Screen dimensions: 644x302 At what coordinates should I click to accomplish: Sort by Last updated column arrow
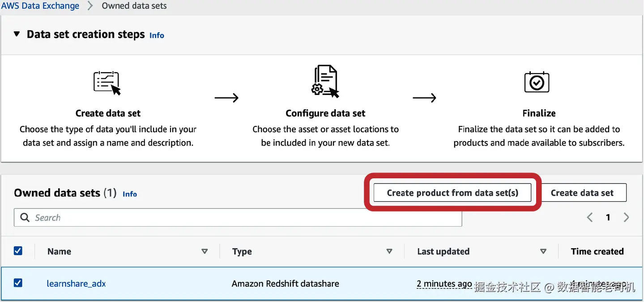tap(543, 251)
